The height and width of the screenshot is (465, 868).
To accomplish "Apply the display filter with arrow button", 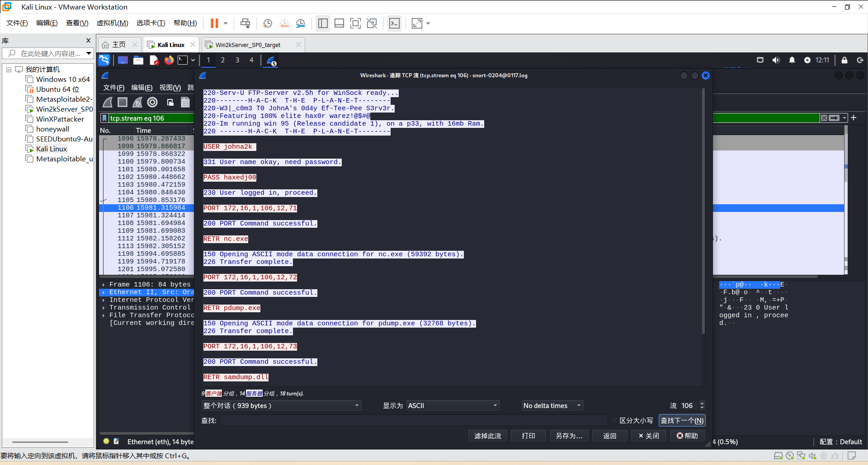I will 835,118.
